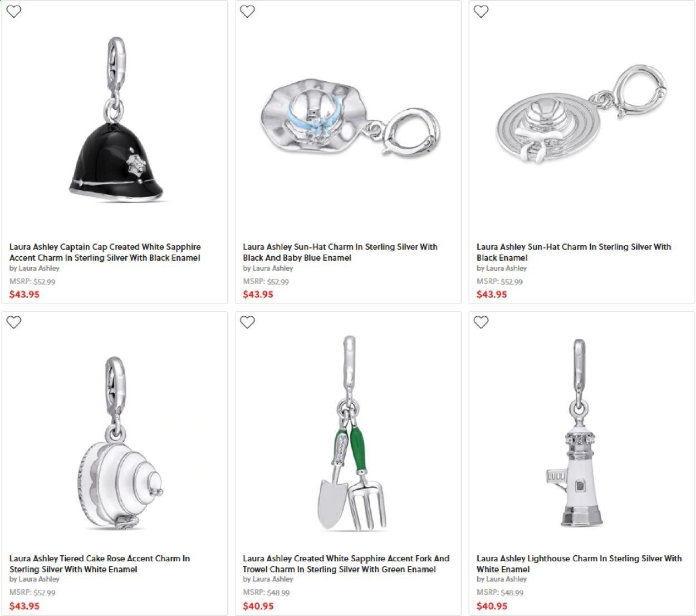
Task: Open Laura Ashley Captain Cap charm title link
Action: [x=105, y=252]
